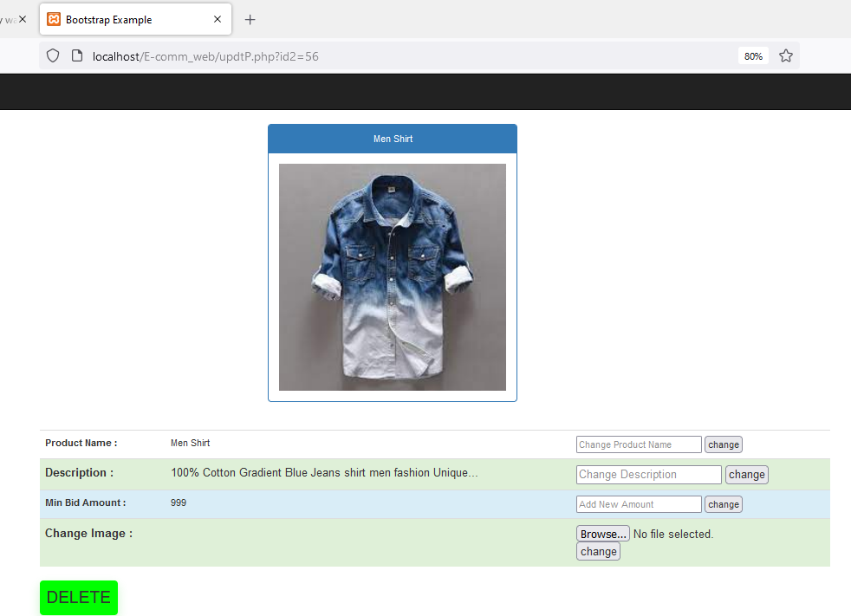Click the Description : label
This screenshot has width=851, height=616.
click(79, 473)
